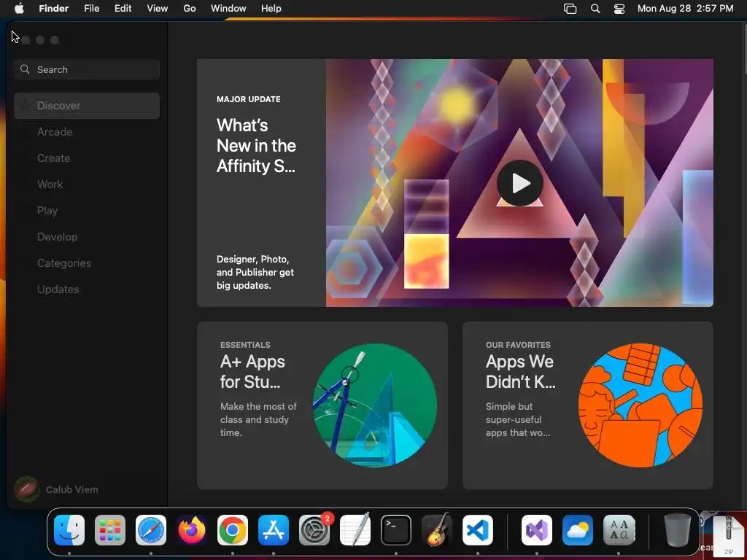
Task: Open the Window menu
Action: point(228,9)
